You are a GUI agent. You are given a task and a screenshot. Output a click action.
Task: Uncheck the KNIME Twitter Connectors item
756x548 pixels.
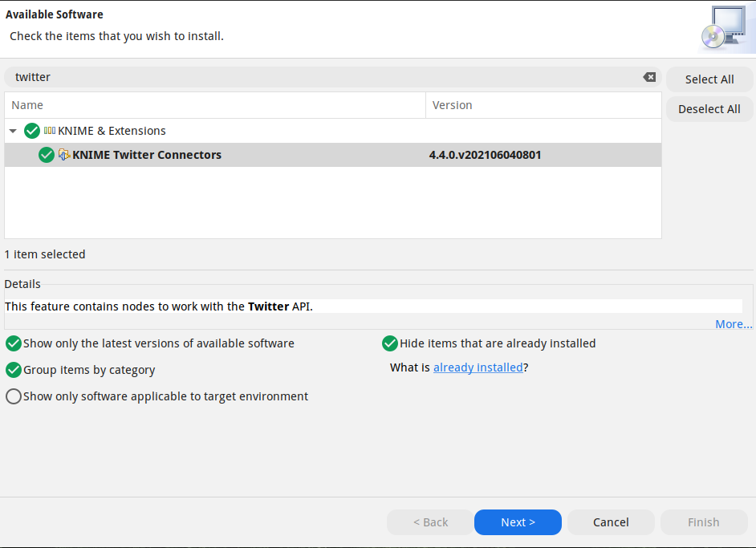coord(46,154)
